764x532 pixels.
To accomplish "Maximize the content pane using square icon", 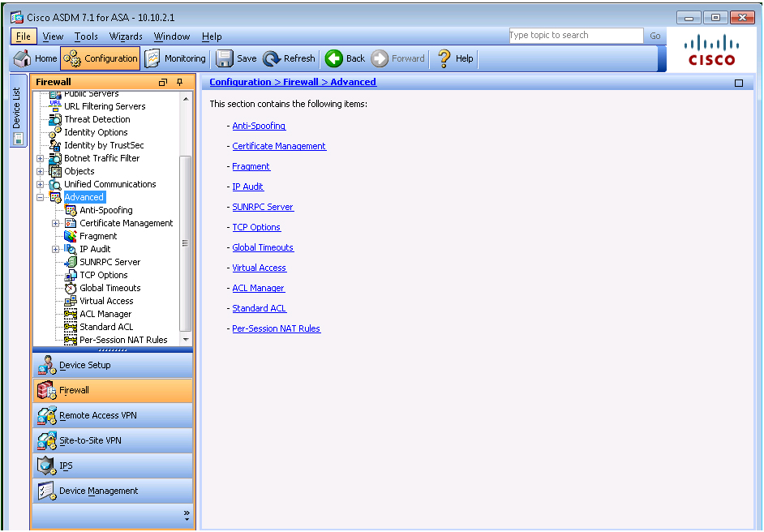I will [x=738, y=83].
